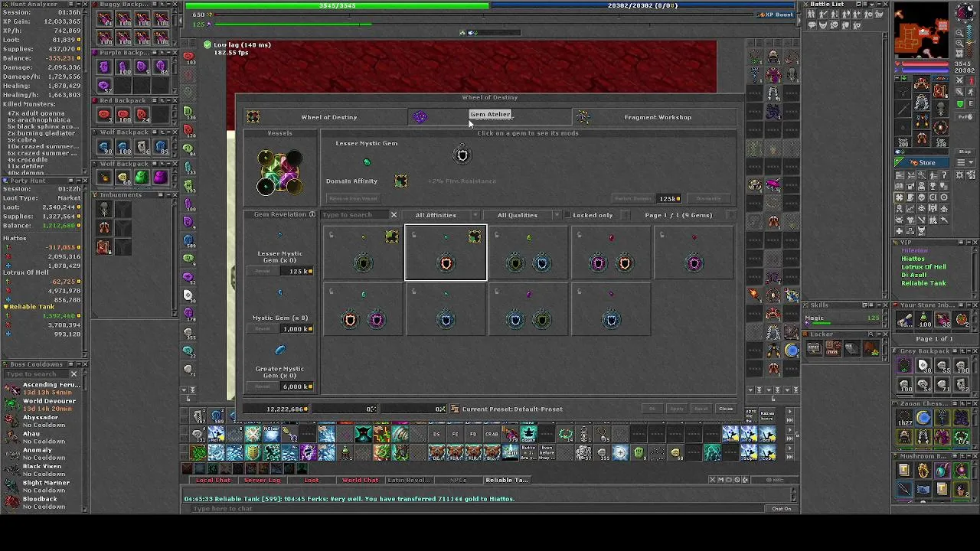Click the shield mod icon of selected gem
This screenshot has width=980, height=551.
point(462,155)
